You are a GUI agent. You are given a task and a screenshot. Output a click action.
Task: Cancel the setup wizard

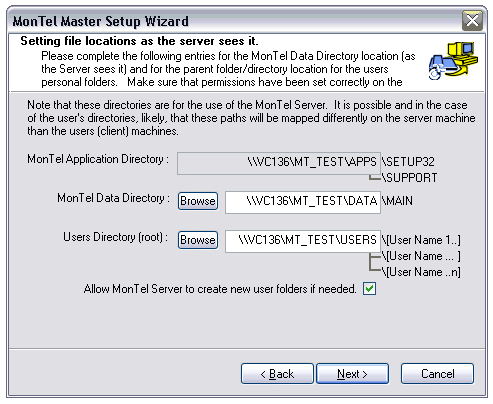click(x=437, y=374)
